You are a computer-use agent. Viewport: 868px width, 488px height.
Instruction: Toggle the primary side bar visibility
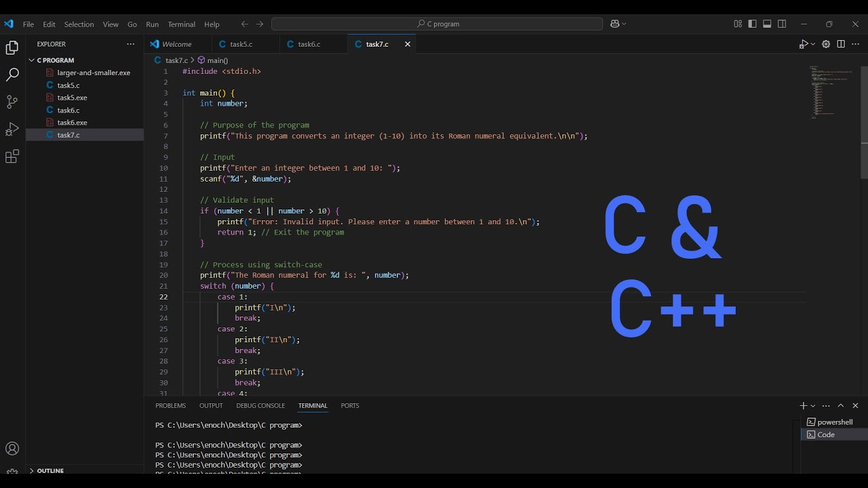coord(753,24)
